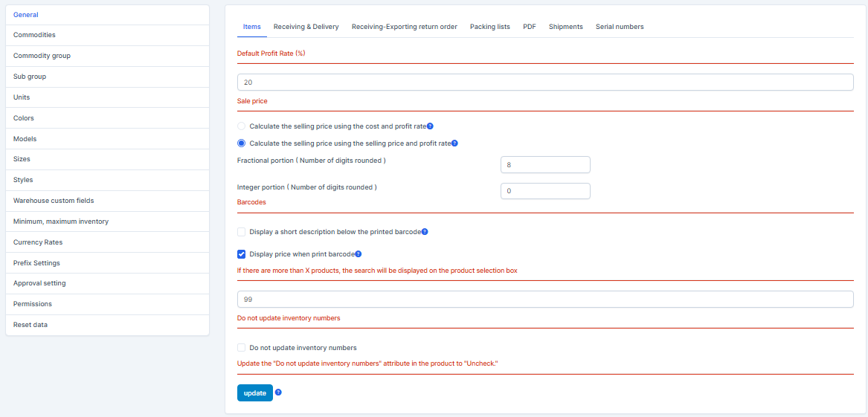The image size is (868, 417).
Task: Select Reset data in the sidebar
Action: [30, 325]
